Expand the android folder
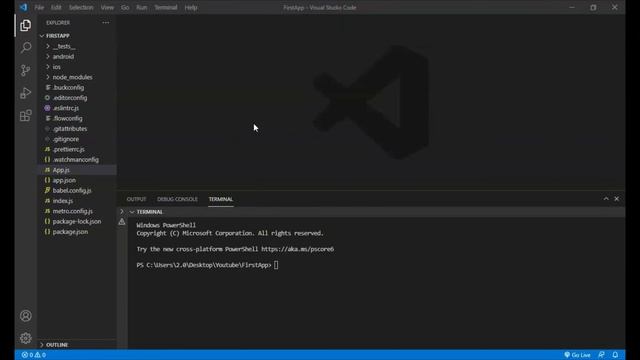 [77, 57]
